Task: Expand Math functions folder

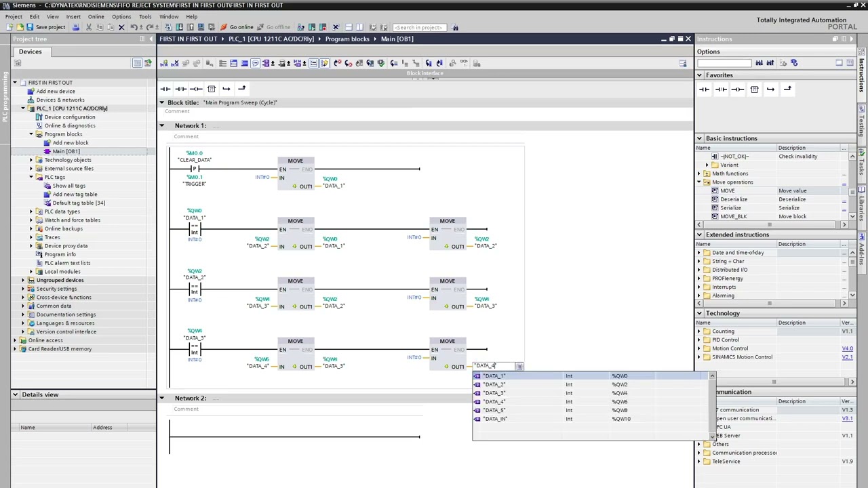Action: (x=699, y=174)
